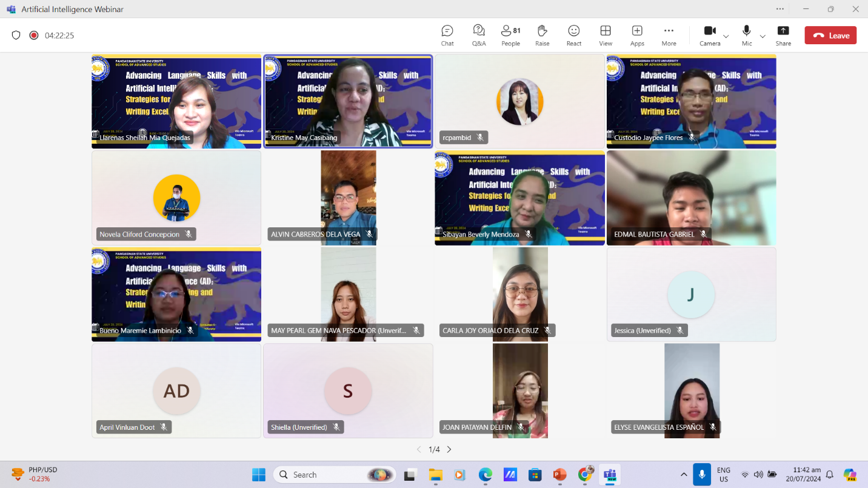Change the meeting View layout
The height and width of the screenshot is (488, 868).
pos(605,35)
